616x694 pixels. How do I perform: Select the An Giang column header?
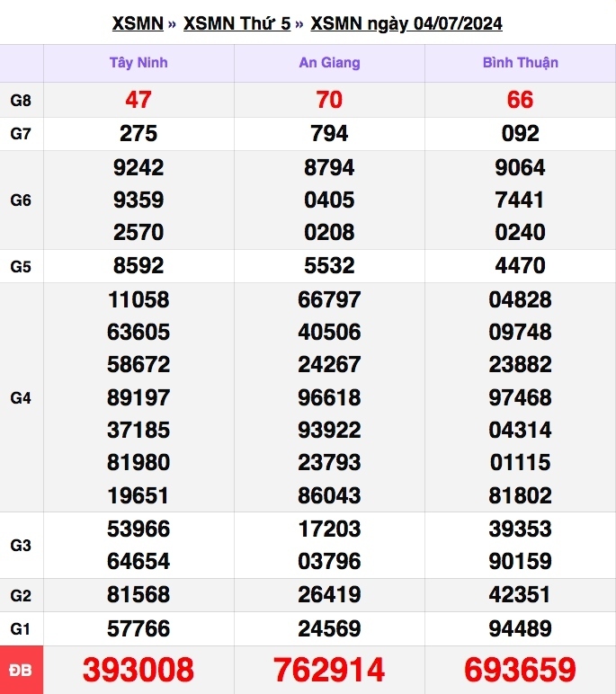329,62
